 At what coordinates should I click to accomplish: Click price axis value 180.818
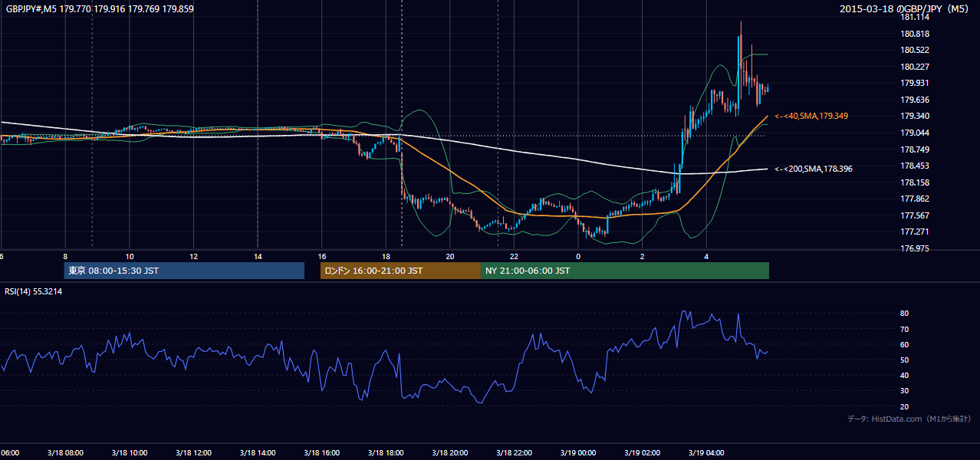(x=916, y=34)
